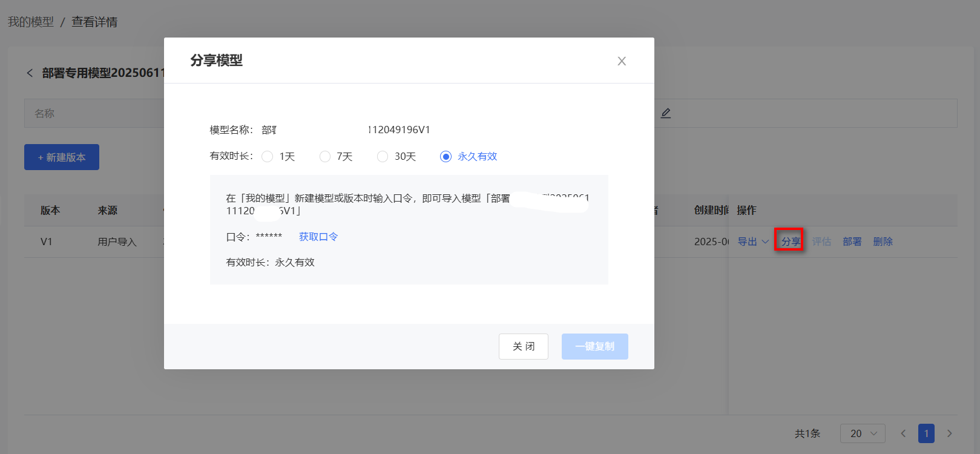Click the 删除 link in the V1 row
Image resolution: width=980 pixels, height=454 pixels.
tap(883, 242)
